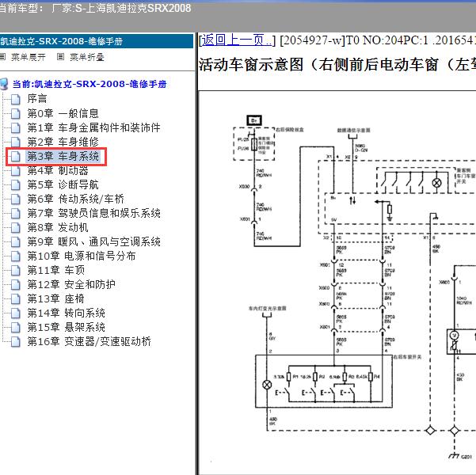Click the 活动车窗示意图 diagram title

coord(337,65)
